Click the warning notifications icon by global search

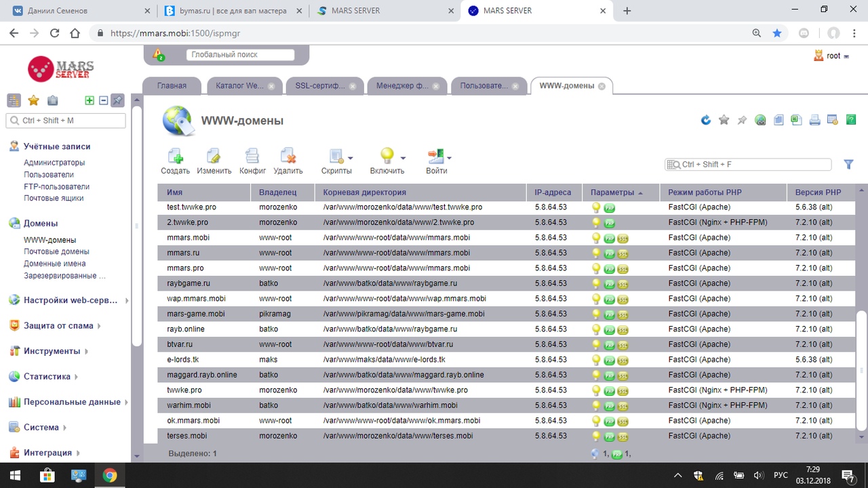pos(158,54)
